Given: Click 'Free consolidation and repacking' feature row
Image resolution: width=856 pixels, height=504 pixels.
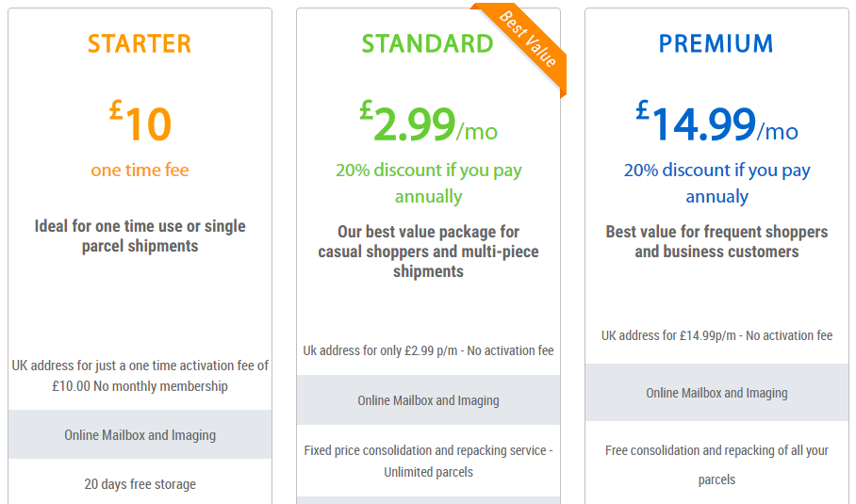Looking at the screenshot, I should point(716,464).
